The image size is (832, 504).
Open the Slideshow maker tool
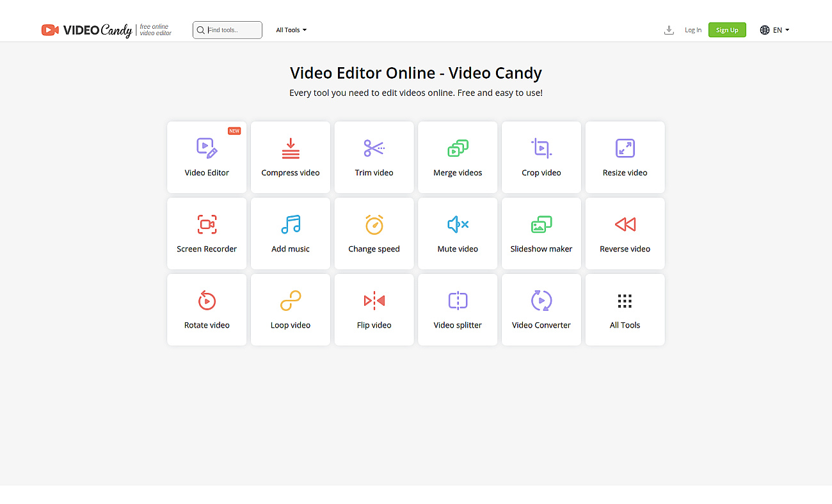[541, 233]
